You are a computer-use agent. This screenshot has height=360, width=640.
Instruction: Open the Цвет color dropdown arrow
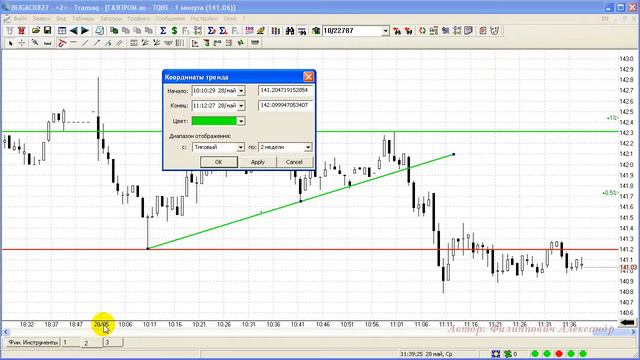point(241,121)
